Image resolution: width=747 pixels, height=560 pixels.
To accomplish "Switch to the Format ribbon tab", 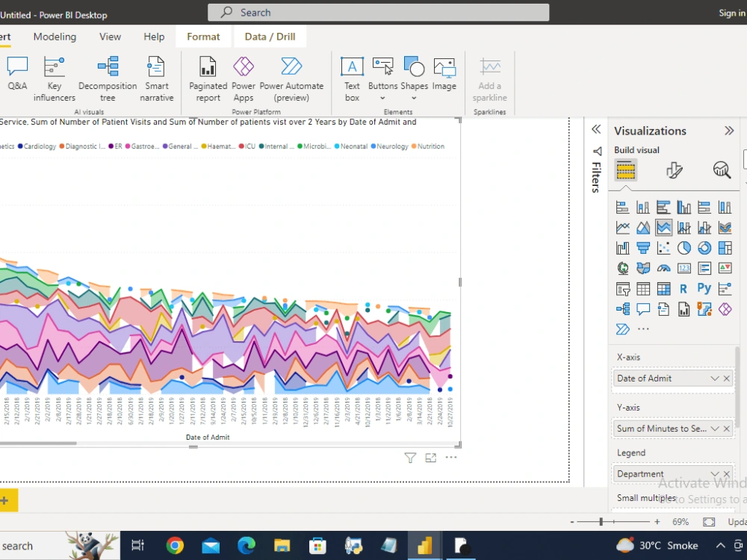I will coord(203,37).
